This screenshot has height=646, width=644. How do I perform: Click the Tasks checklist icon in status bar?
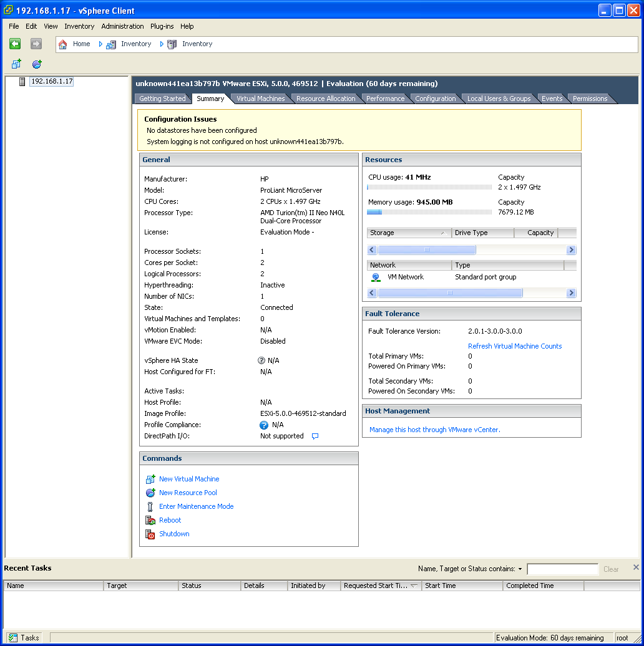[x=12, y=638]
